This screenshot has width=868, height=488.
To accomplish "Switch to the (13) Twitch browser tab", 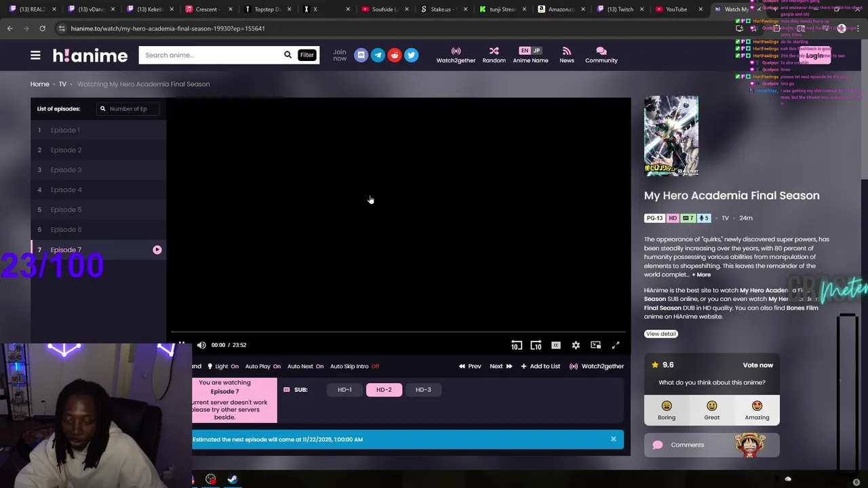I will (620, 9).
